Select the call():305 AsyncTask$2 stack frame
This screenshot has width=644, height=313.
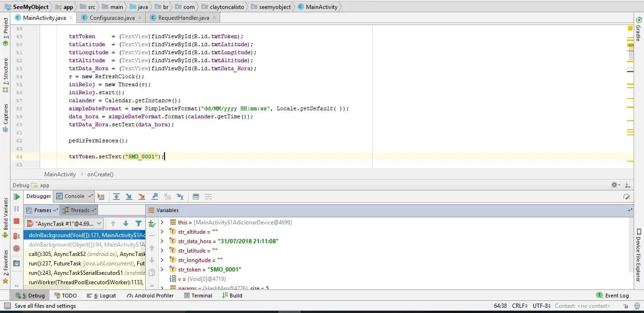click(85, 254)
